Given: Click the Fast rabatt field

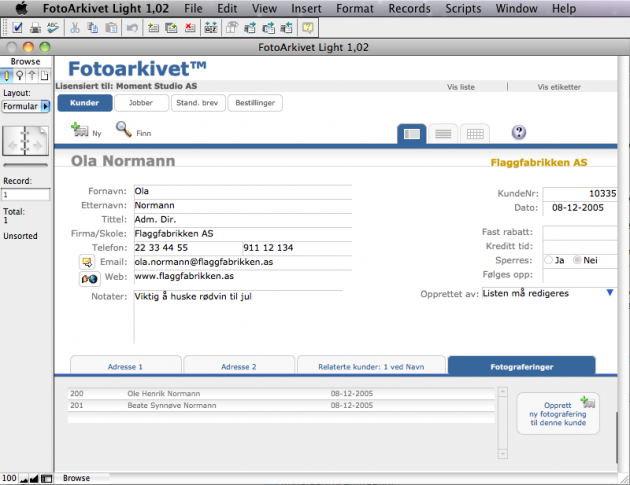Looking at the screenshot, I should click(580, 232).
